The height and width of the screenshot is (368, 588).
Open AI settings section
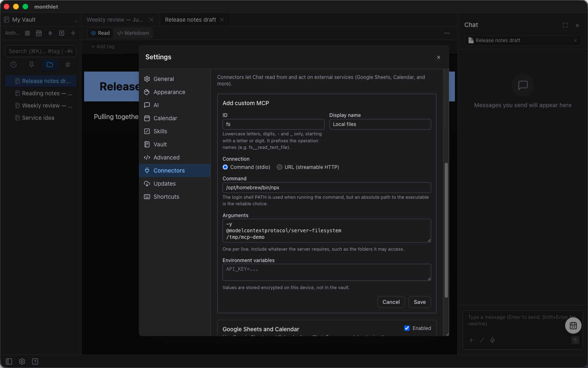tap(175, 105)
